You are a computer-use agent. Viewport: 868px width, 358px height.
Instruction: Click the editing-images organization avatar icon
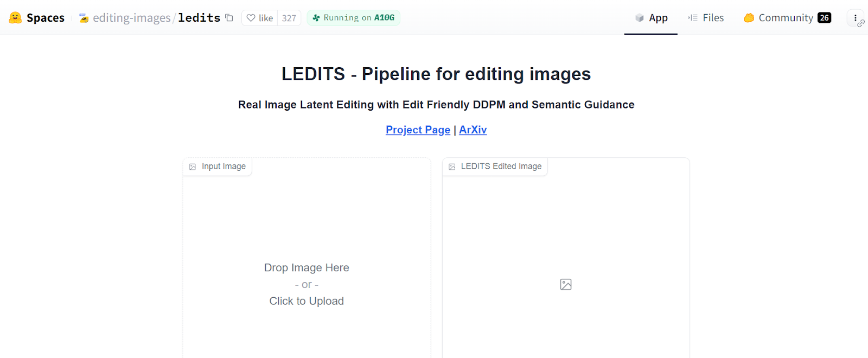click(84, 18)
